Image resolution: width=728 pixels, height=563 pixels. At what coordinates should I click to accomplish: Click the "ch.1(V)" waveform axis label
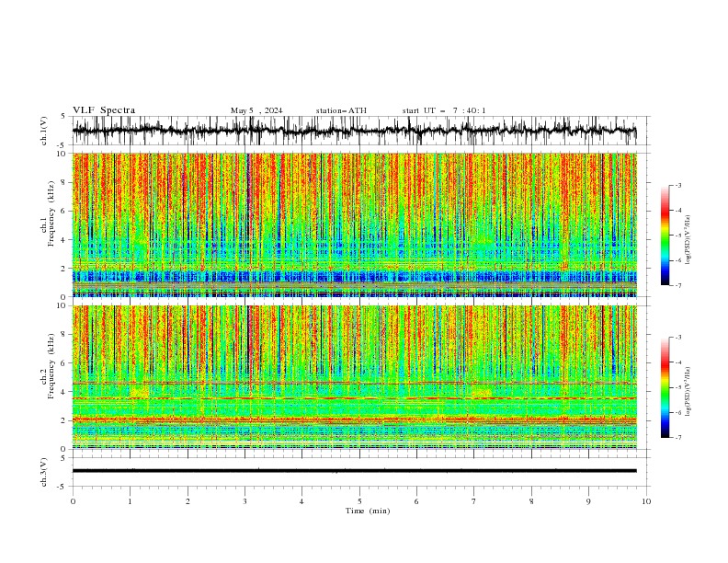(44, 131)
